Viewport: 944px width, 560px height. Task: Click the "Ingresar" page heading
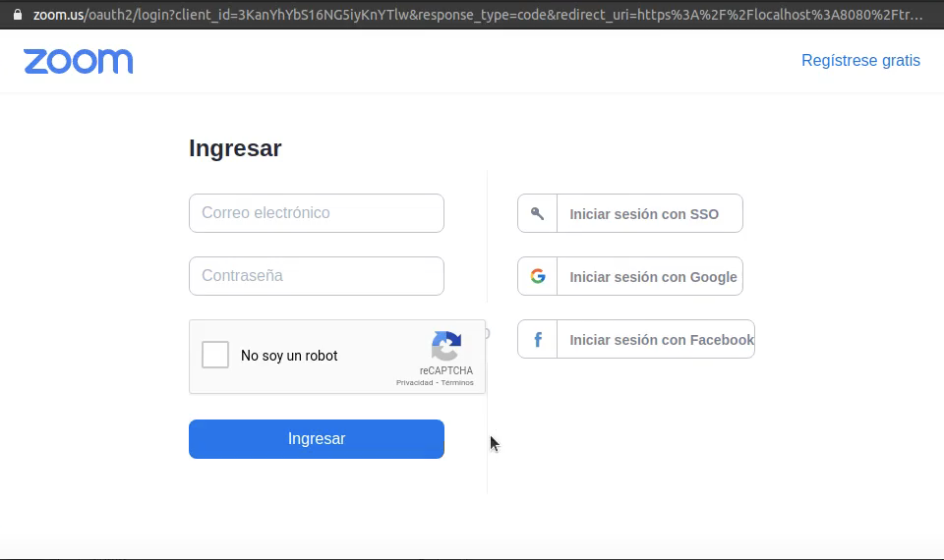(x=235, y=148)
